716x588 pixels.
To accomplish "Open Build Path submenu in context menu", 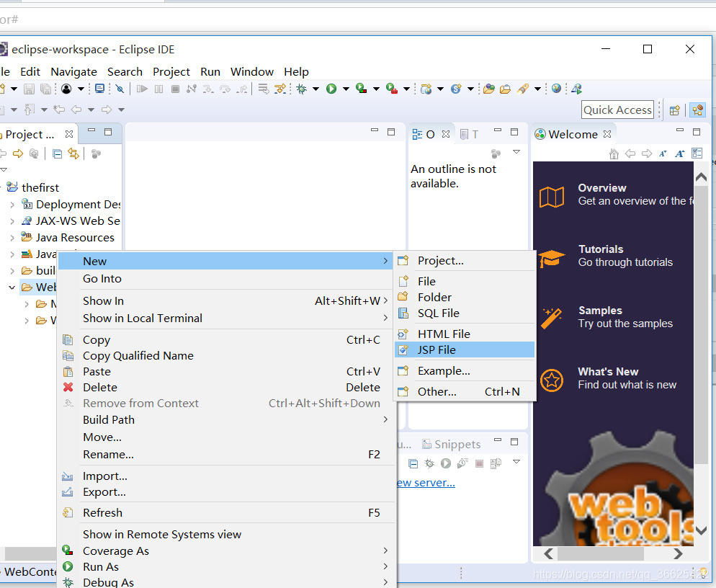I will [x=226, y=420].
